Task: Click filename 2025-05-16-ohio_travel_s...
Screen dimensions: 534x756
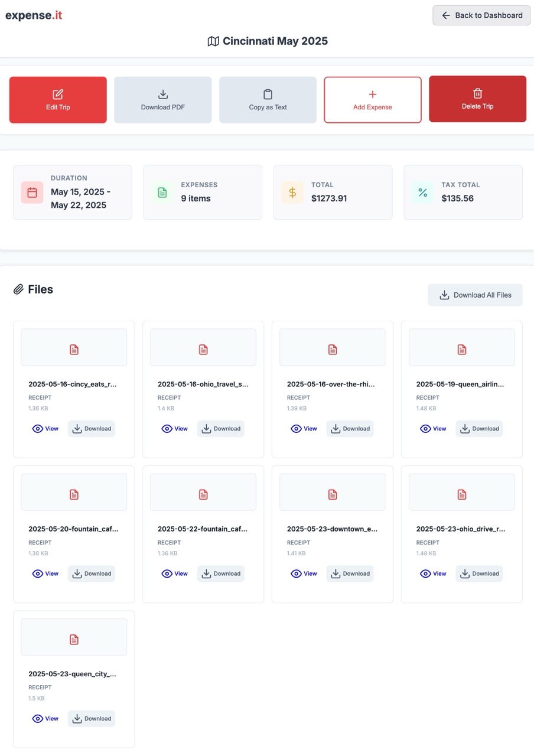Action: pos(203,384)
